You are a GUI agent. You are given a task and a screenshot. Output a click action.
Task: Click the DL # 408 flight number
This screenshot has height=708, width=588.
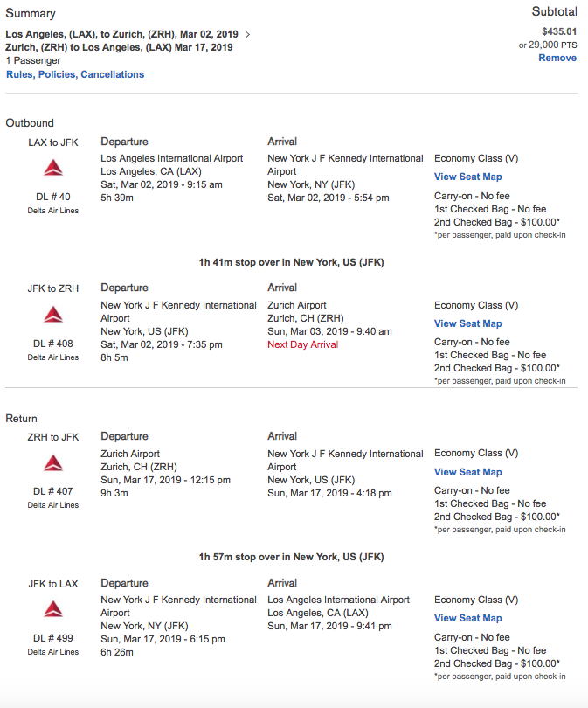[x=53, y=344]
